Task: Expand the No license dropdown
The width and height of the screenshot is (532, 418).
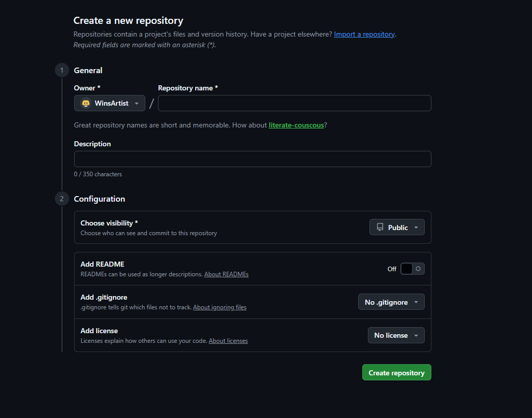Action: (396, 335)
